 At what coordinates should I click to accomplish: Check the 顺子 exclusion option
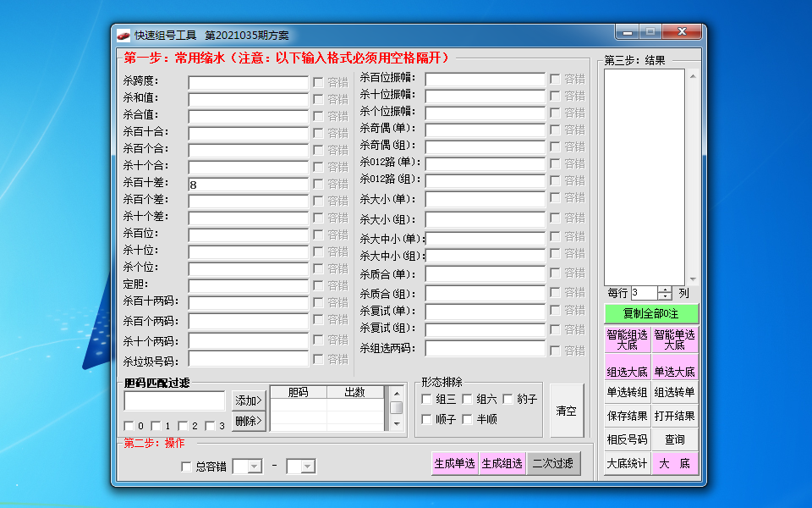click(x=426, y=419)
